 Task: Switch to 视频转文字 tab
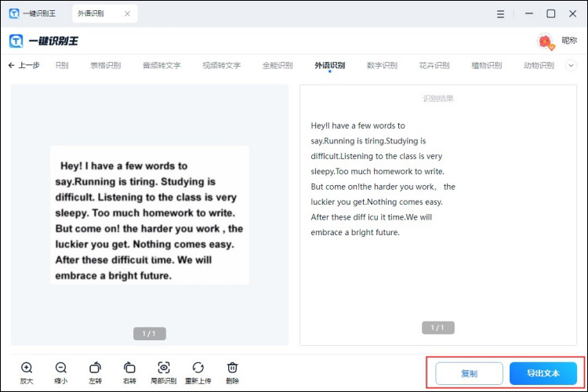(222, 65)
